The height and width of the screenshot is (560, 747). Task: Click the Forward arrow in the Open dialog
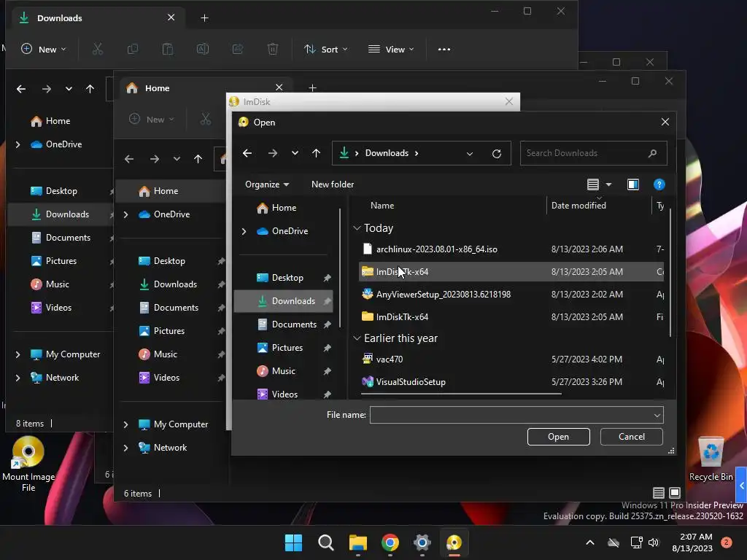[273, 153]
